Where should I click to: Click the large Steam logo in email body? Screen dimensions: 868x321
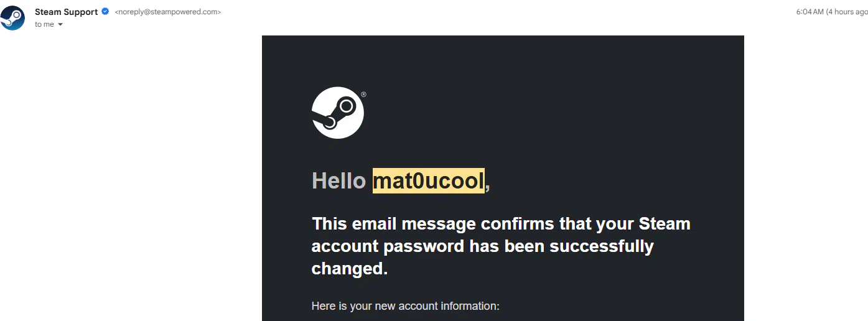(x=337, y=113)
